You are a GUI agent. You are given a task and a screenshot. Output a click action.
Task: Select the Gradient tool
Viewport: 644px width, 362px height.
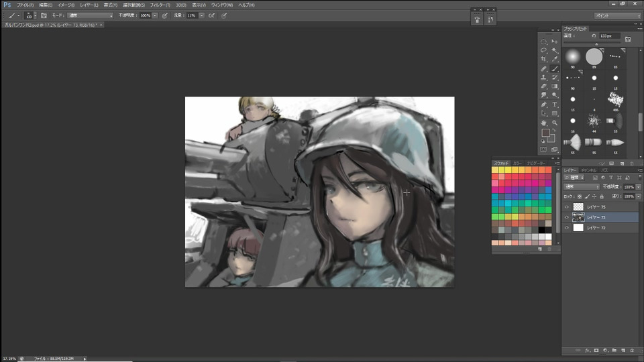555,86
